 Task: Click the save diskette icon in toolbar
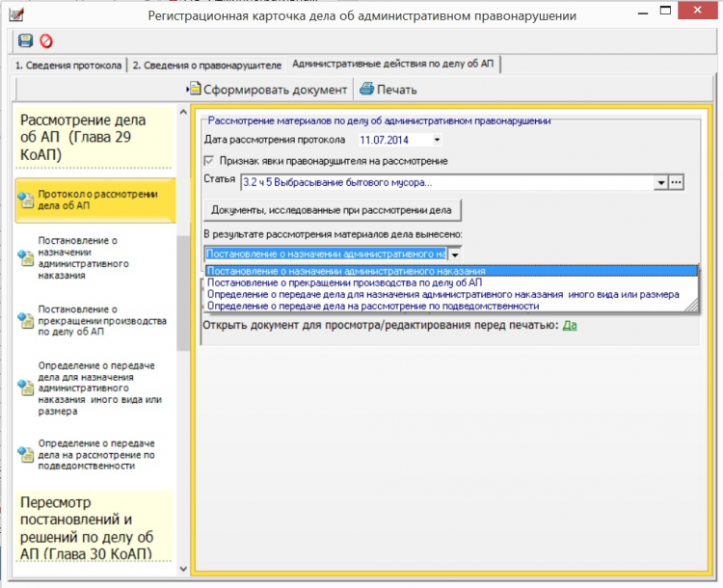(25, 40)
